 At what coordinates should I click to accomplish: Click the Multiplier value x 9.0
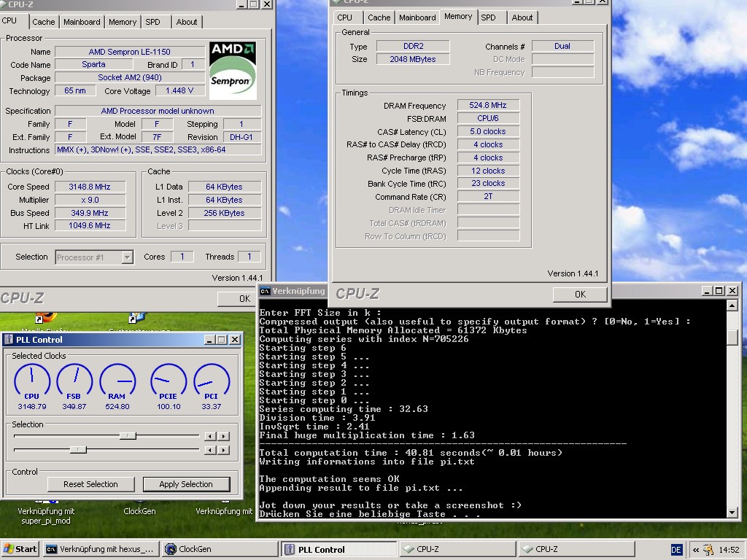pyautogui.click(x=90, y=200)
